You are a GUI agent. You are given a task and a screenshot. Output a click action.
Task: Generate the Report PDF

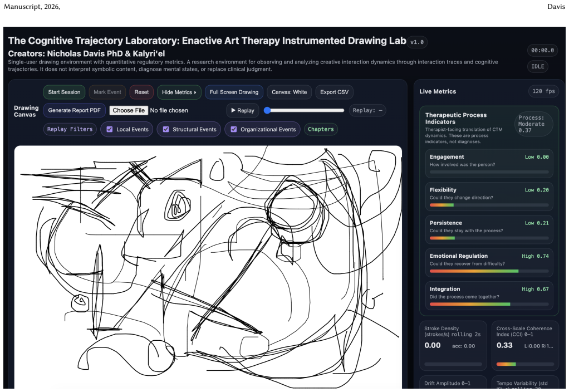tap(75, 110)
